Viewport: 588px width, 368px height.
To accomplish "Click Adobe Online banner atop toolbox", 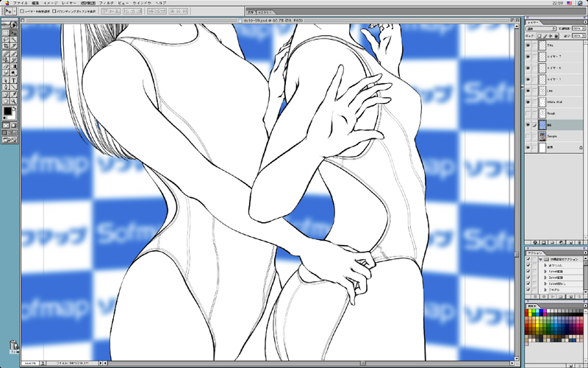I will point(10,25).
